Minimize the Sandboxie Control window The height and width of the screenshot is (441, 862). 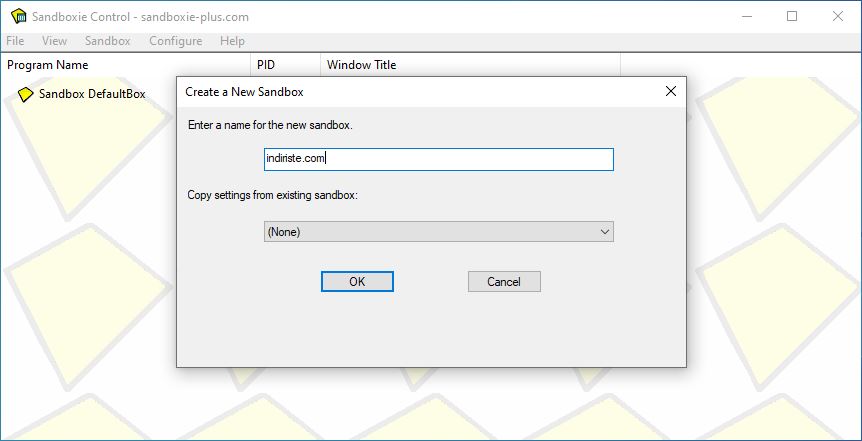(x=747, y=16)
